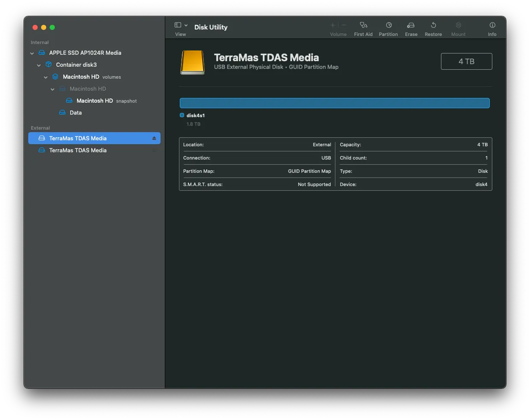Select the Restore toolbar icon
Viewport: 530px width, 420px height.
coord(433,26)
